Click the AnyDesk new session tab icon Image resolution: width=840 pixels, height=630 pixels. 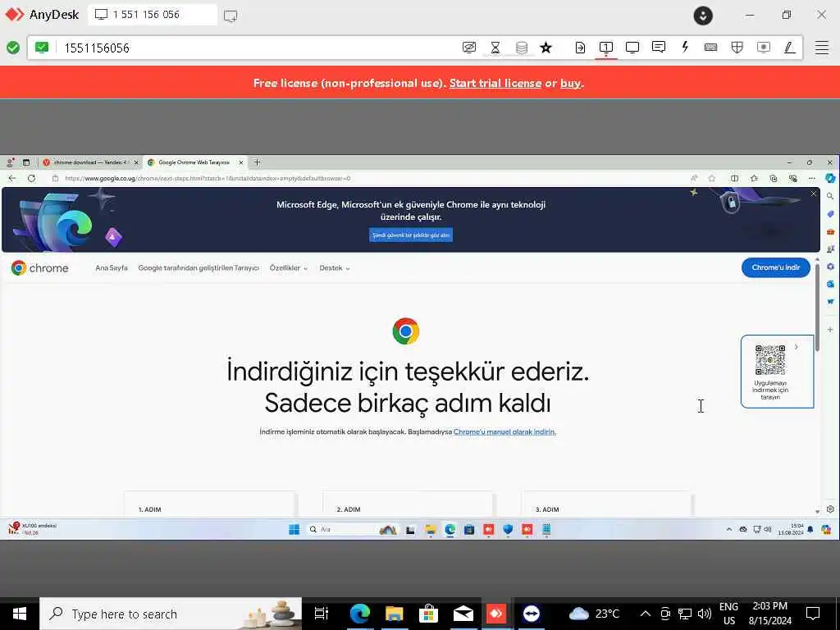(x=231, y=16)
